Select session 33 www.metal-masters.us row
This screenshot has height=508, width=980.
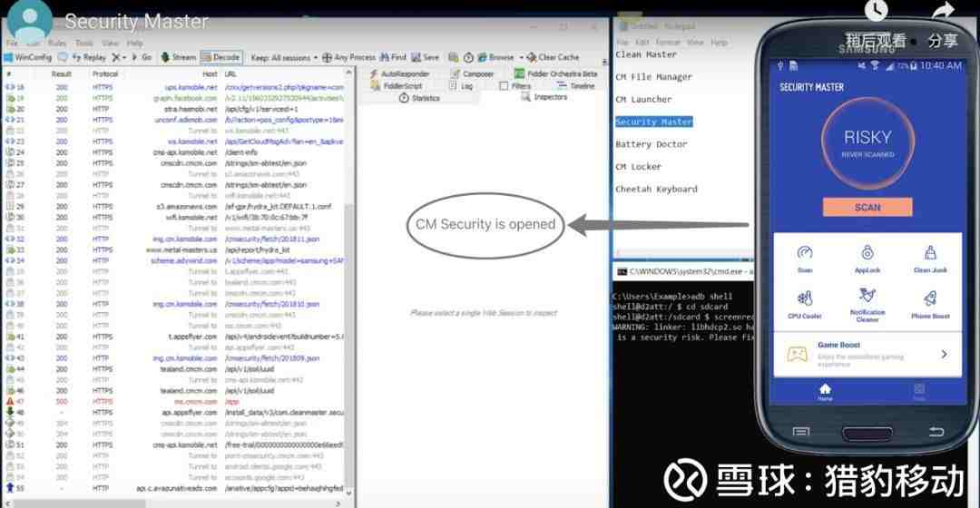[x=175, y=249]
